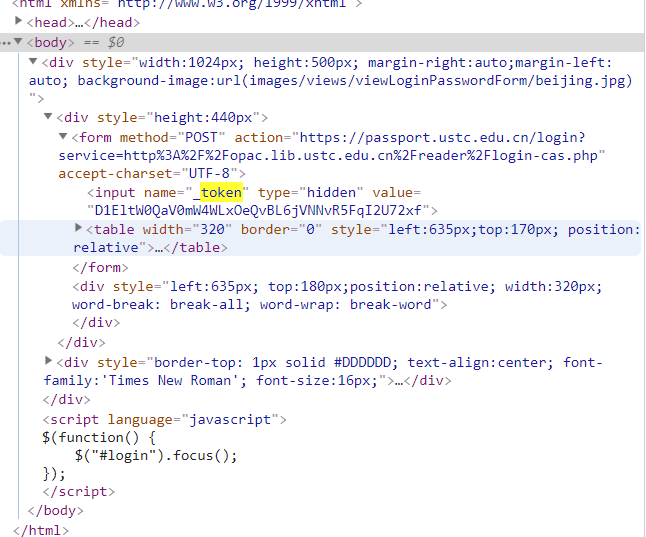Select the closing form tag
The height and width of the screenshot is (537, 646).
(101, 267)
